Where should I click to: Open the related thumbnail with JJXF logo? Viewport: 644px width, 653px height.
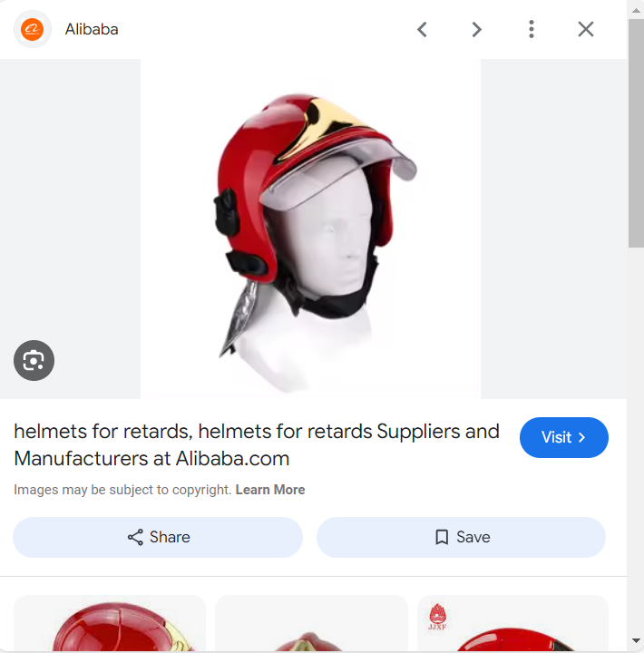pos(512,623)
